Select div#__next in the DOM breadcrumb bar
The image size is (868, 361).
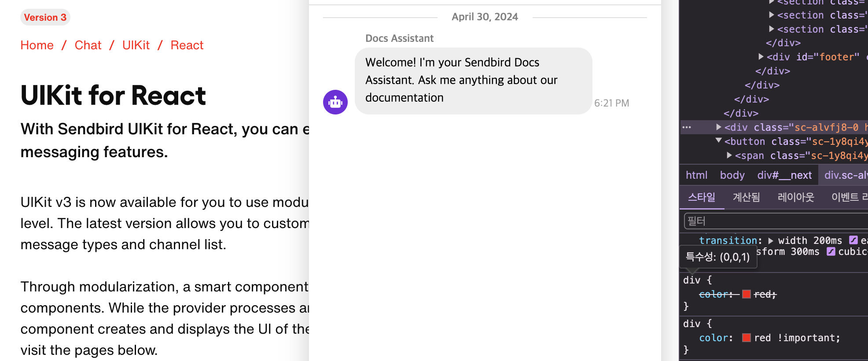click(784, 175)
